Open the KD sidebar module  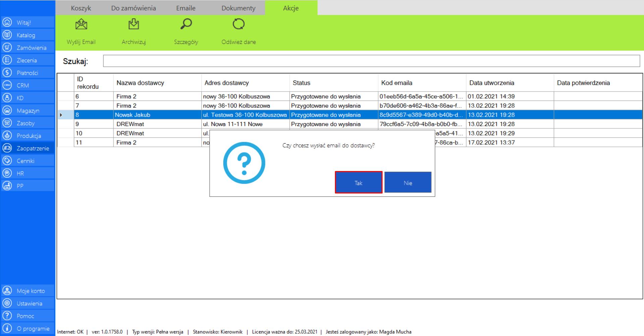point(27,98)
